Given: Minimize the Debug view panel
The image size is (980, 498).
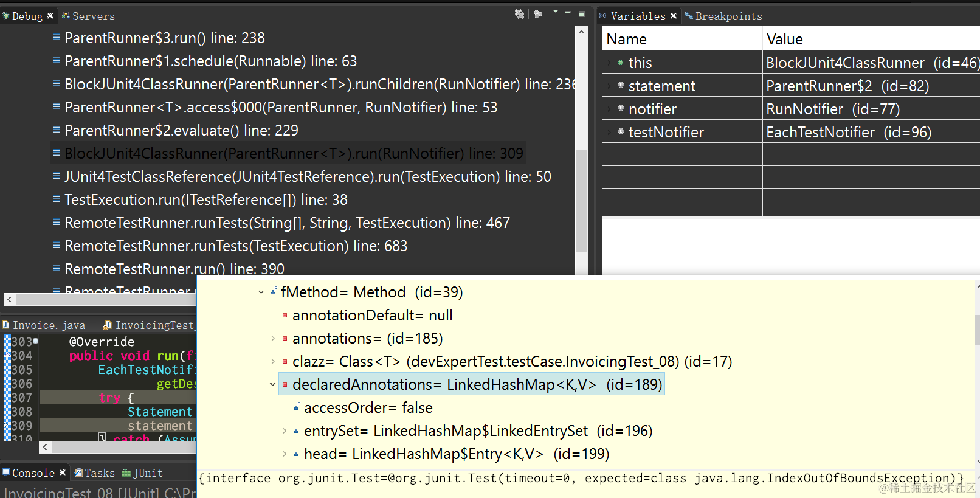Looking at the screenshot, I should [x=568, y=13].
